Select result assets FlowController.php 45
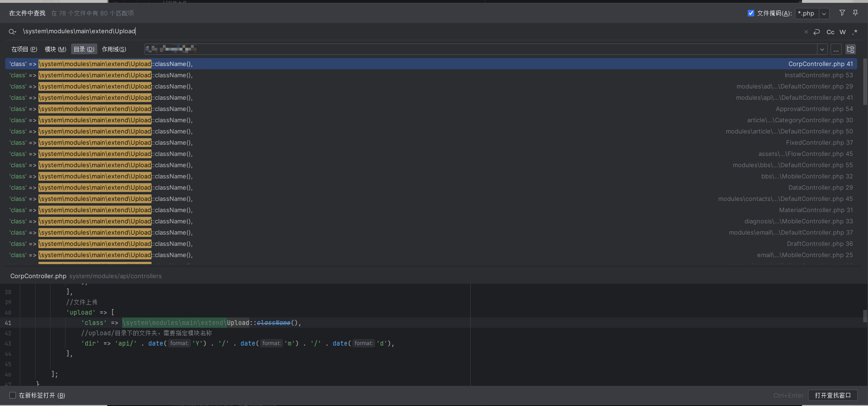The image size is (868, 406). pyautogui.click(x=431, y=154)
